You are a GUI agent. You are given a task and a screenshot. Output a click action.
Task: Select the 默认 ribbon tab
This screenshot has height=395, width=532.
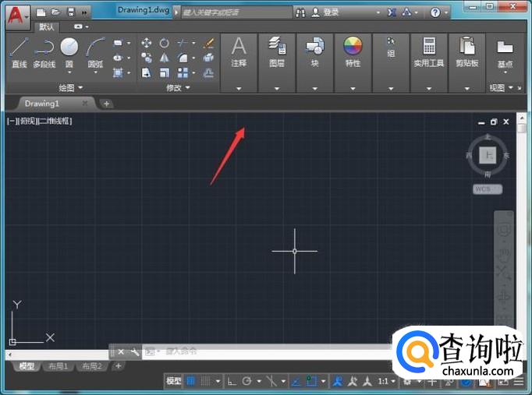point(48,27)
